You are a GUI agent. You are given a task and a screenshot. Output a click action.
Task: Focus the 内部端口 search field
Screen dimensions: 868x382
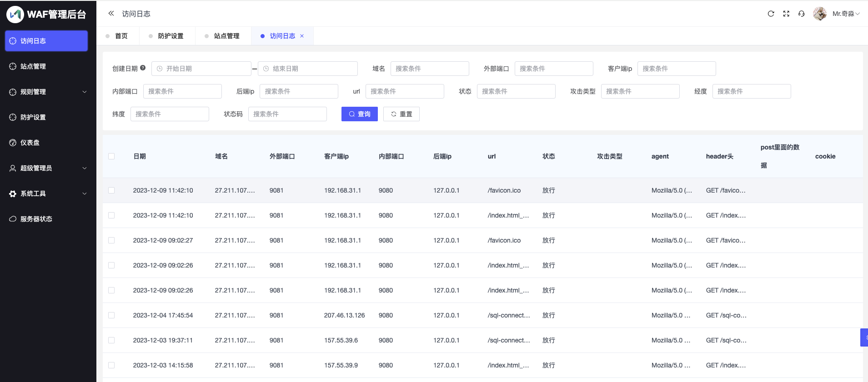point(182,91)
